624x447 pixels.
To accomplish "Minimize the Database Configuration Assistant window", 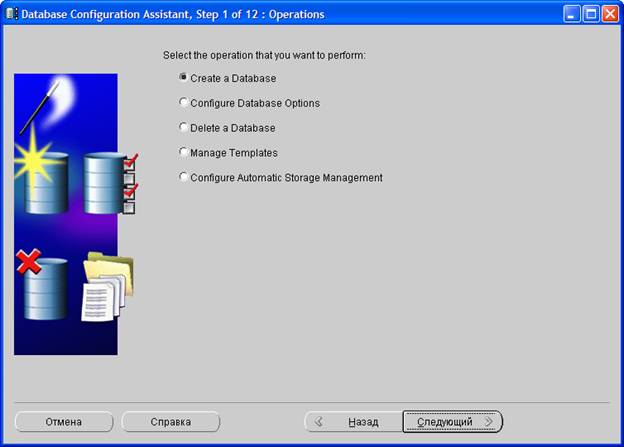I will [x=571, y=14].
